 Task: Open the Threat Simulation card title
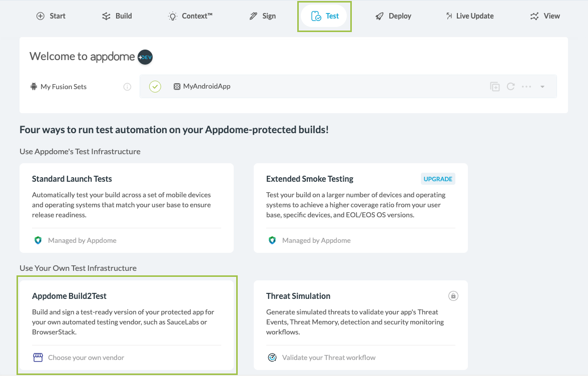tap(298, 296)
